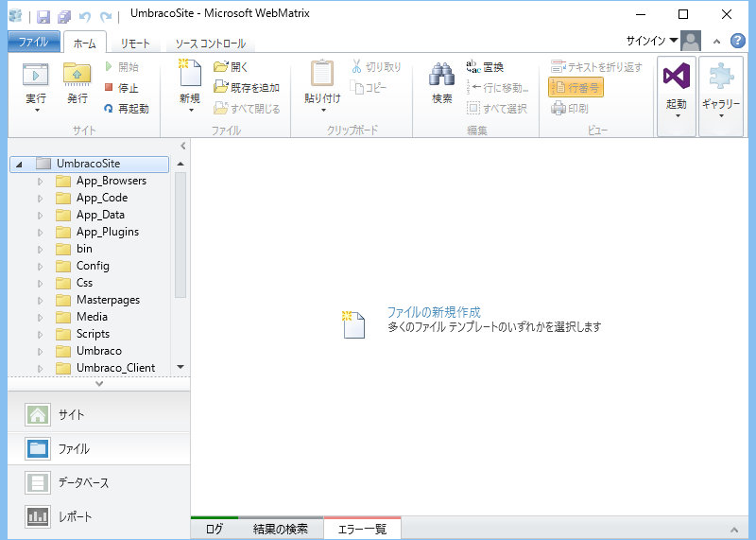Open the 貼り付け dropdown arrow

(323, 111)
